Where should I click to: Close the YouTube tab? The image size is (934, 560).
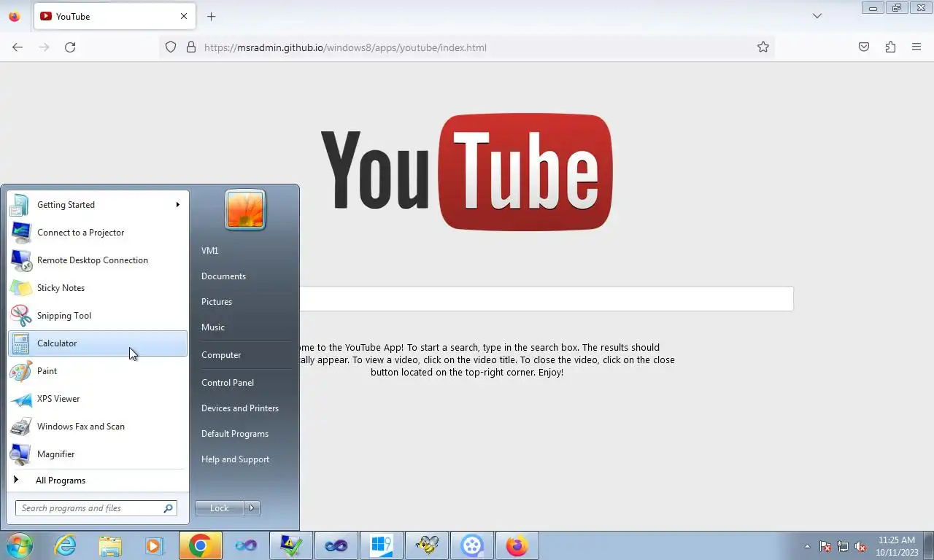pyautogui.click(x=184, y=16)
